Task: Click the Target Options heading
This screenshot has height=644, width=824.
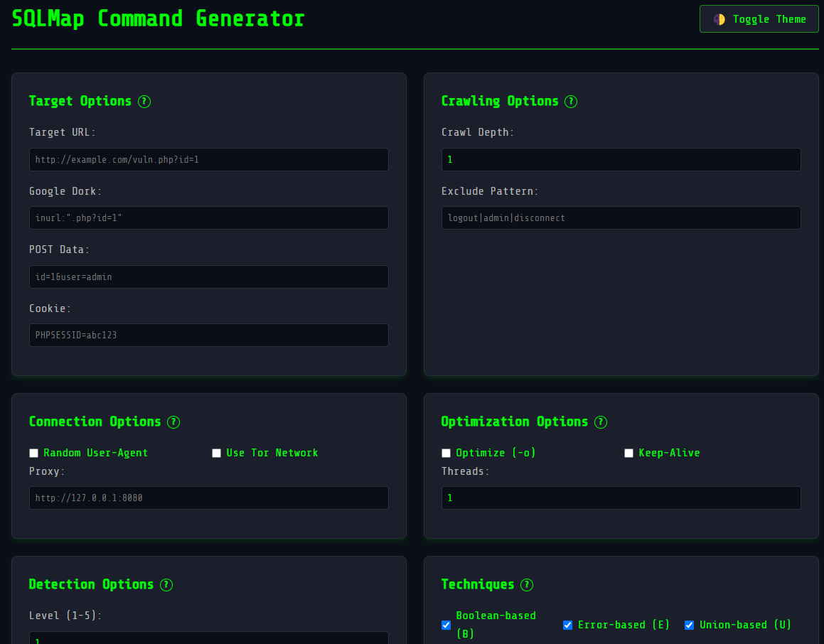Action: [80, 101]
